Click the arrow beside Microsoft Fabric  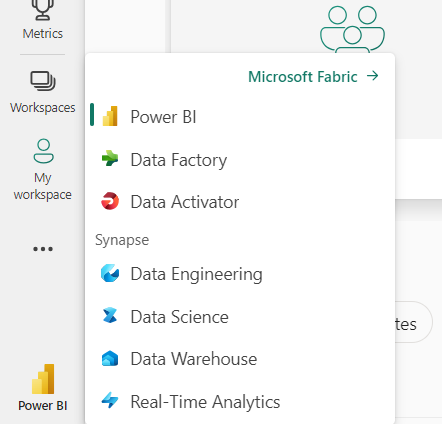click(372, 76)
